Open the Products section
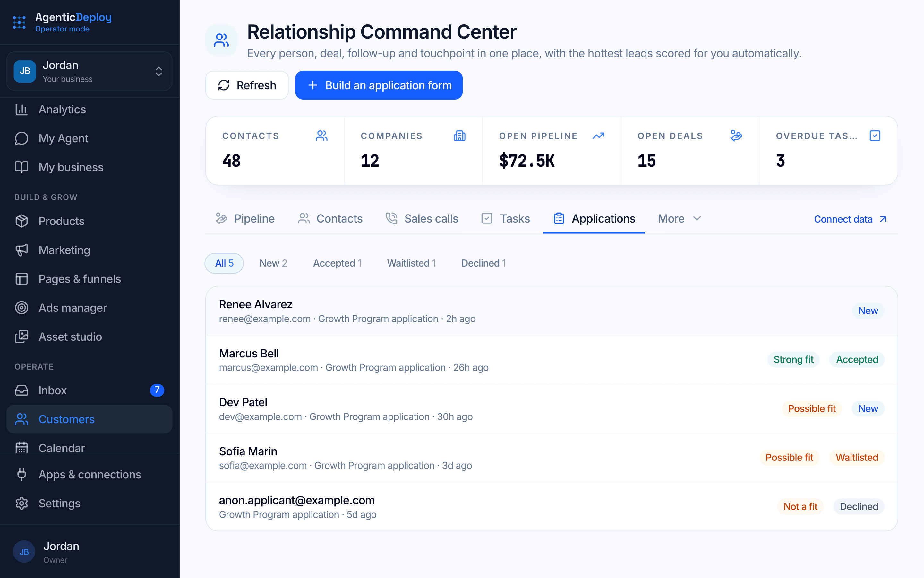Screen dimensions: 924x578 (x=89, y=221)
